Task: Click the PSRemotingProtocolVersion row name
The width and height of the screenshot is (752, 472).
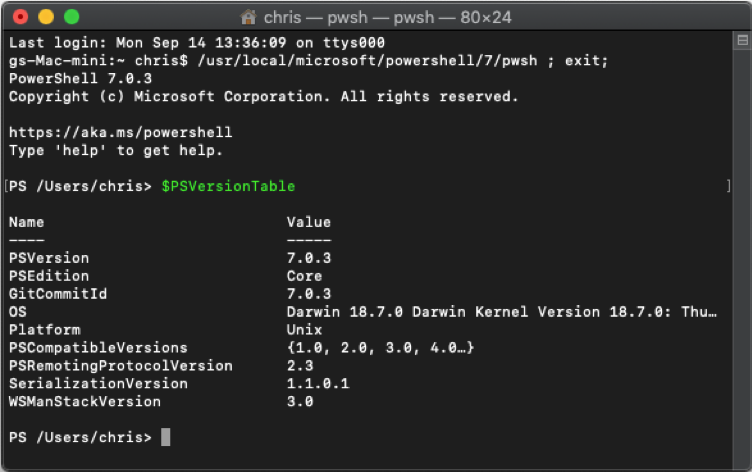Action: point(120,366)
